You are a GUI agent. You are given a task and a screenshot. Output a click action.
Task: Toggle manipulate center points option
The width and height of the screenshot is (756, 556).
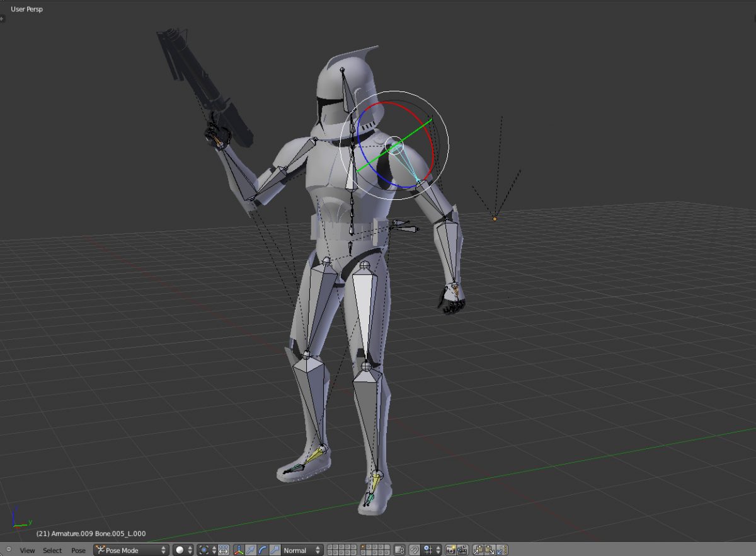coord(224,550)
